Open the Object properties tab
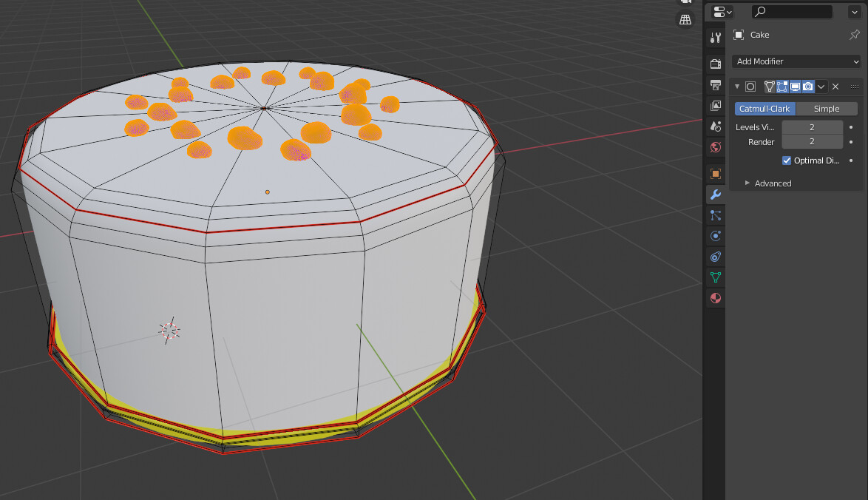The image size is (868, 500). pyautogui.click(x=715, y=174)
